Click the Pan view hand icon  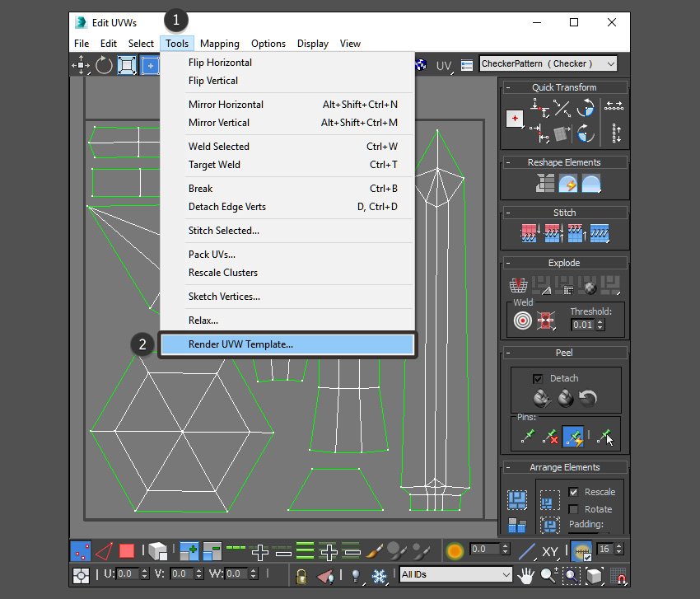coord(526,575)
